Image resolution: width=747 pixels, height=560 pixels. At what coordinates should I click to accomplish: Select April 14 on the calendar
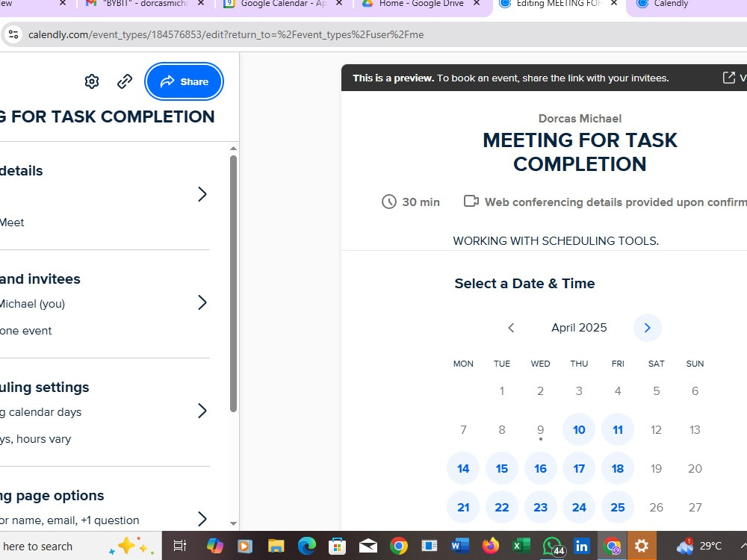[x=463, y=469]
